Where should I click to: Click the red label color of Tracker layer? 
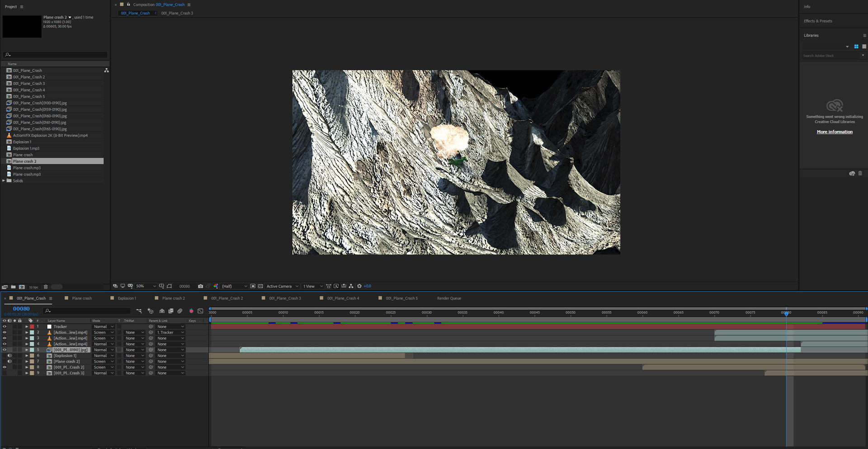32,326
